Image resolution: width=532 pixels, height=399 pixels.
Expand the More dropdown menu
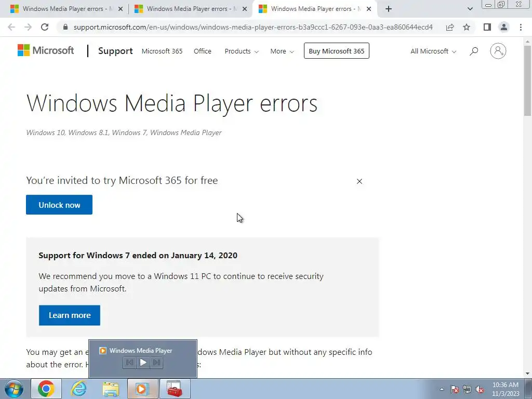point(282,51)
